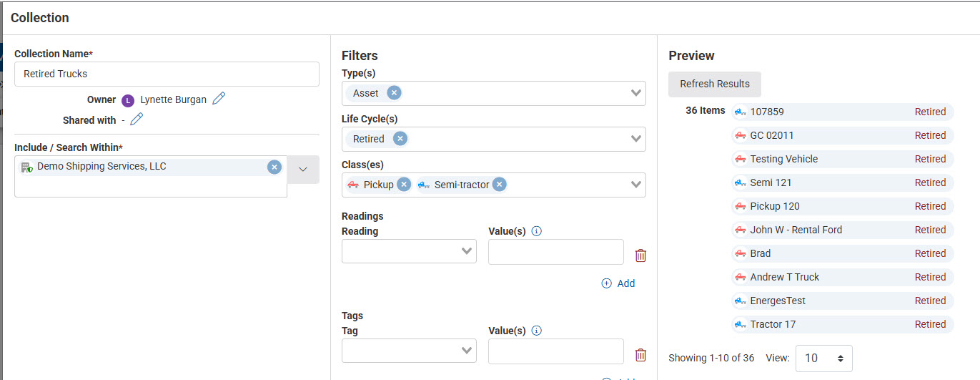Click pickup icon in the Pickup class chip
This screenshot has height=380, width=980.
353,185
